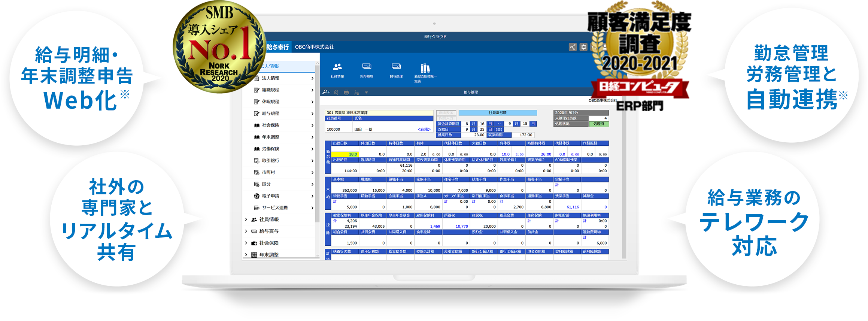The height and width of the screenshot is (321, 868).
Task: Click the link icon beside サービス連携
Action: pyautogui.click(x=257, y=208)
